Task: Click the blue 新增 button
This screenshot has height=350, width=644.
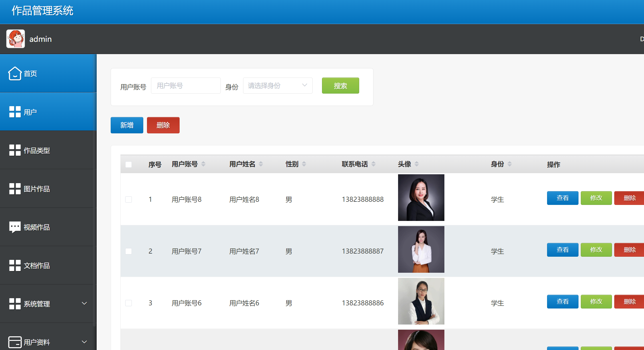Action: (127, 125)
